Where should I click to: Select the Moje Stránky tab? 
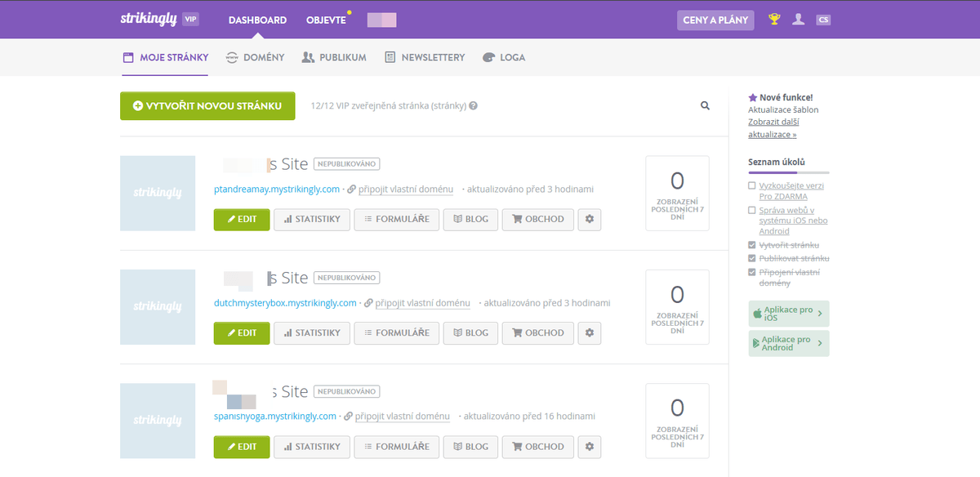(x=166, y=57)
